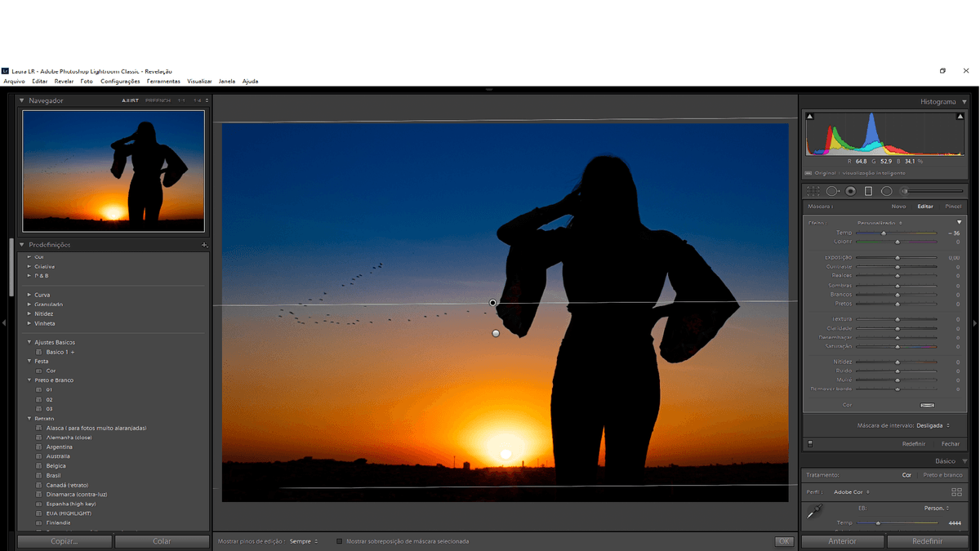This screenshot has width=980, height=551.
Task: Click the Navigator preview thumbnail
Action: (114, 171)
